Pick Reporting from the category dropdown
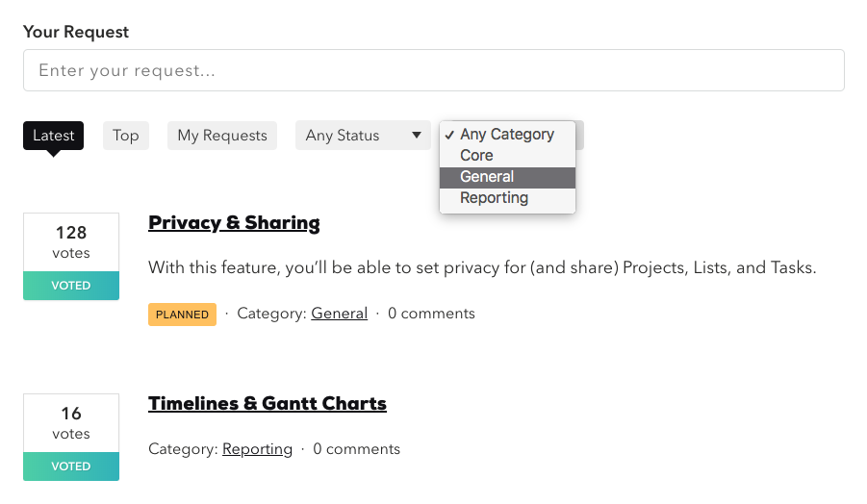 click(495, 198)
